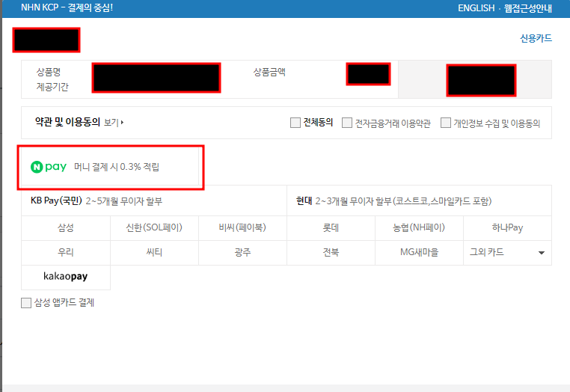Choose 롯데 card
This screenshot has height=392, width=570.
pyautogui.click(x=331, y=227)
